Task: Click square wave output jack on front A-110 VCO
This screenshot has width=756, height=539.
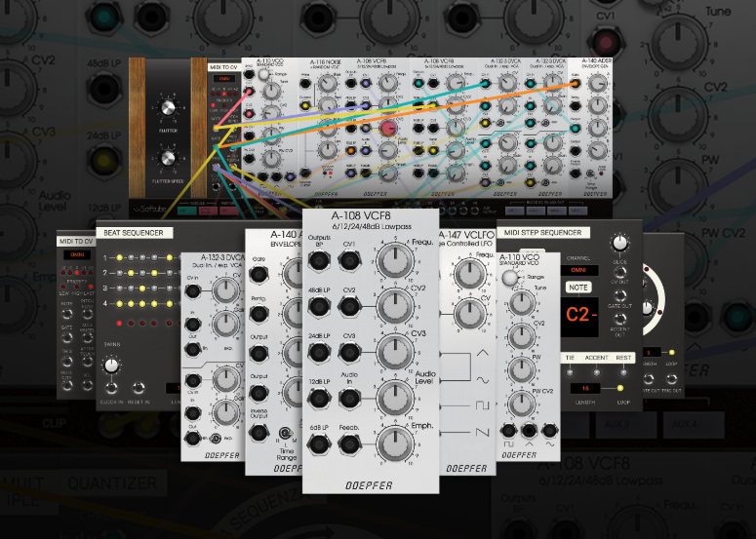Action: point(508,430)
